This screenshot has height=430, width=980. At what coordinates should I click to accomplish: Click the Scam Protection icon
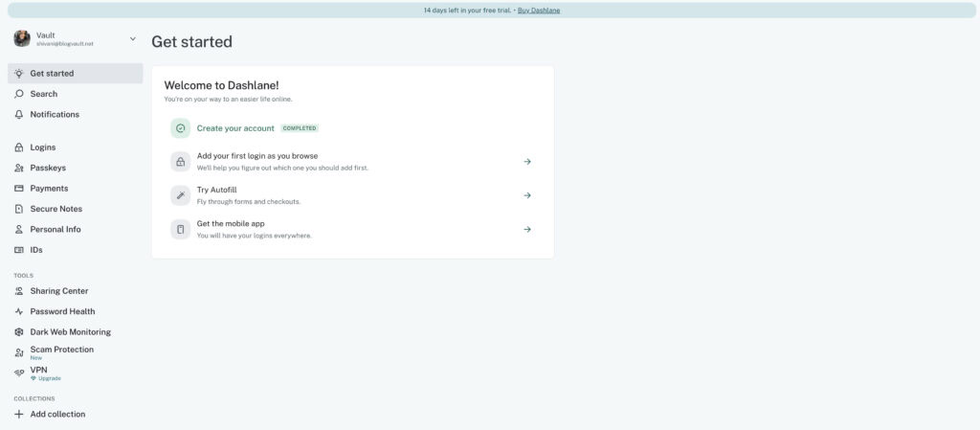click(x=19, y=352)
